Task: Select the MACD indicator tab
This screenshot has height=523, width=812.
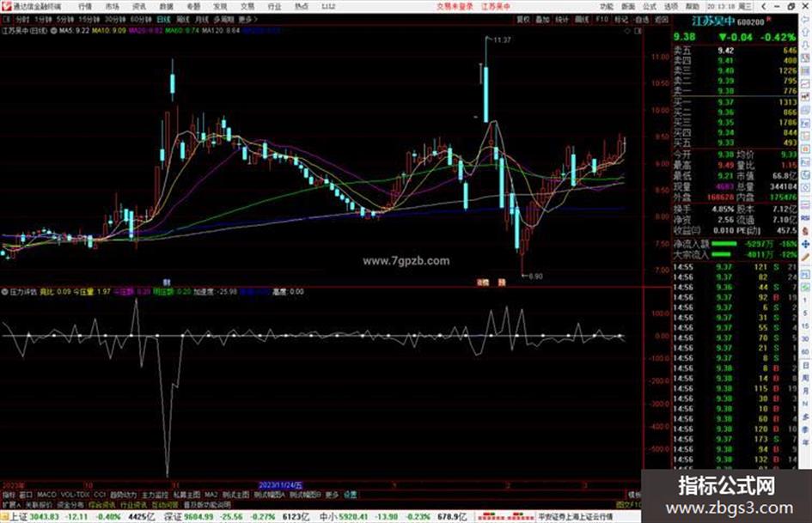Action: [46, 495]
